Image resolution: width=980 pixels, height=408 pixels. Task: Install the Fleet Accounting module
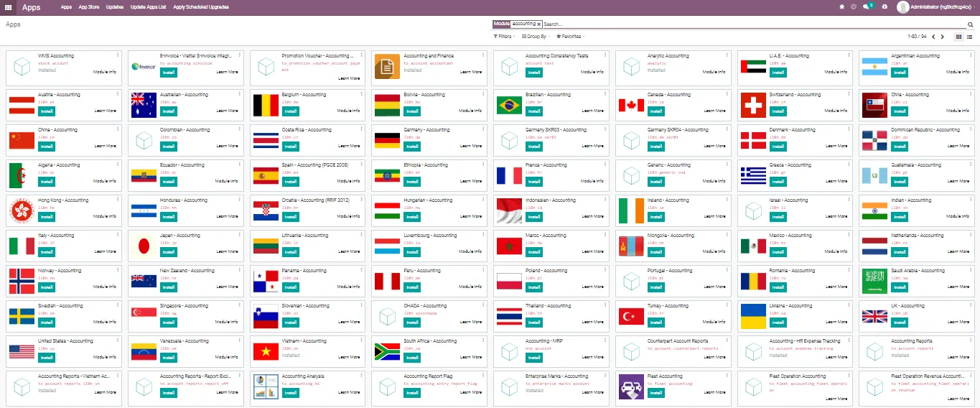[655, 392]
